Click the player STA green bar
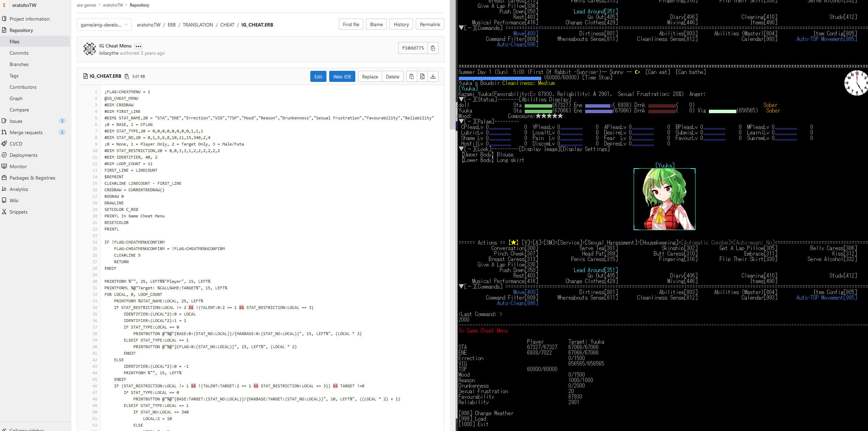This screenshot has height=431, width=868. (538, 105)
